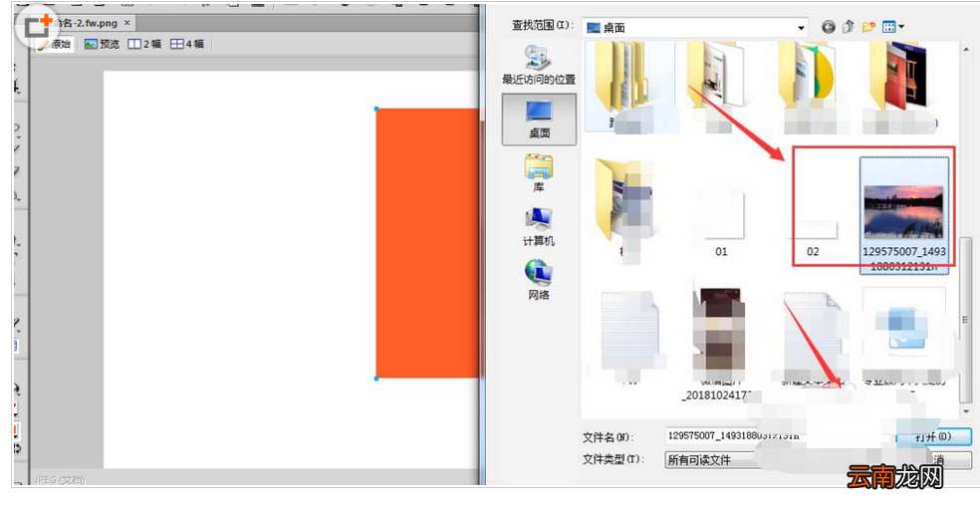This screenshot has width=980, height=505.
Task: Select the orange rectangle on canvas
Action: (427, 243)
